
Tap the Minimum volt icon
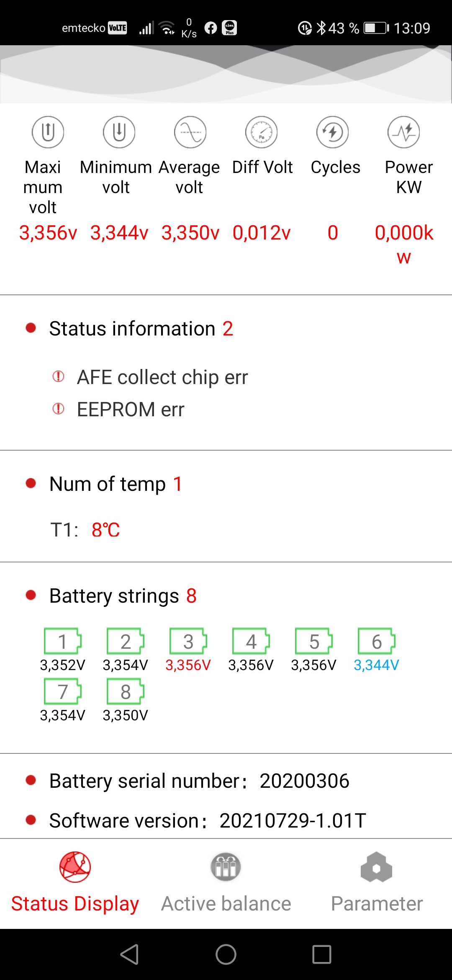pyautogui.click(x=119, y=132)
